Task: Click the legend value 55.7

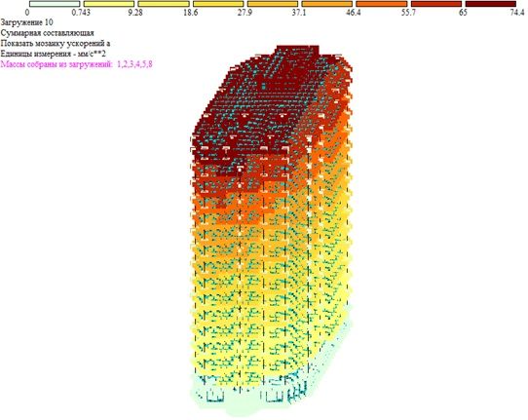Action: tap(408, 13)
